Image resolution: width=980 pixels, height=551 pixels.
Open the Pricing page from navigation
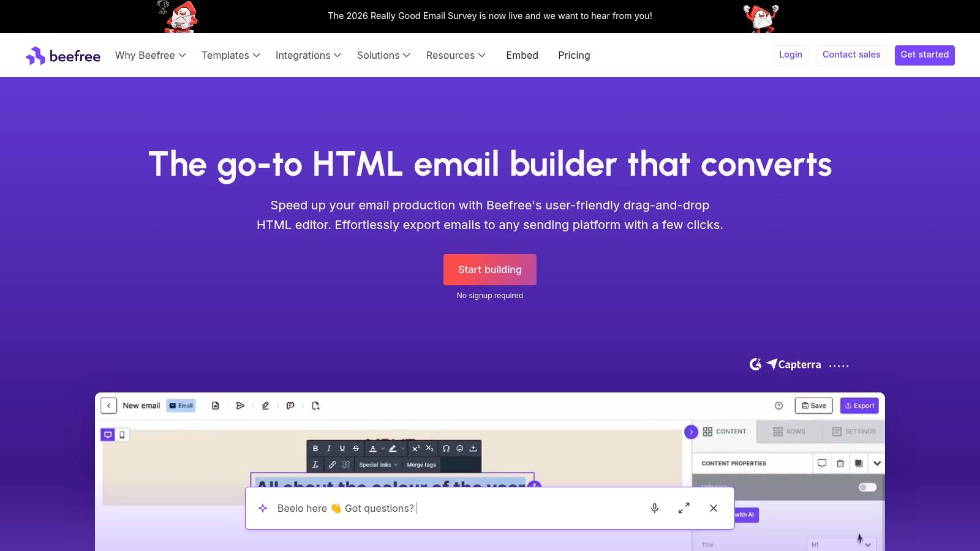(574, 55)
